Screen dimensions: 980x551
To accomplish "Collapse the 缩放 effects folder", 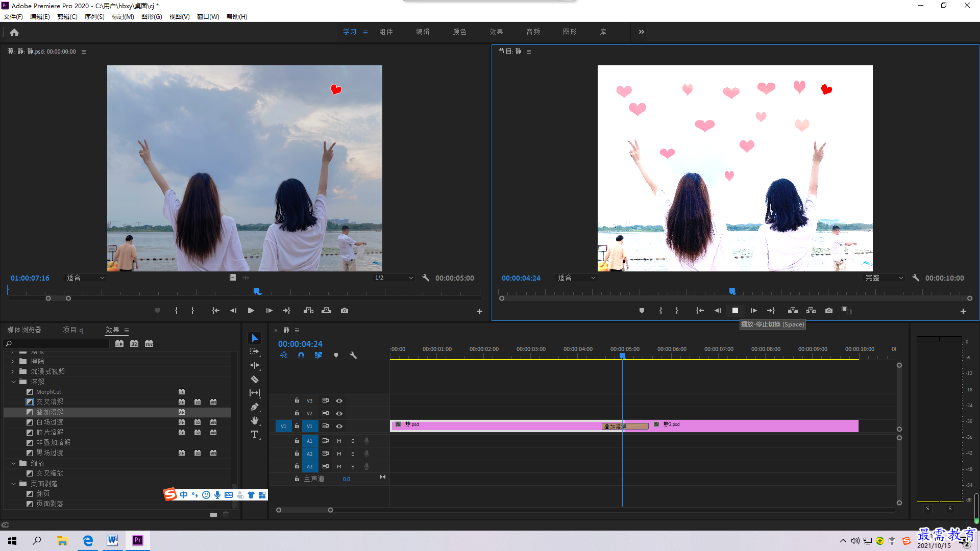I will point(13,463).
